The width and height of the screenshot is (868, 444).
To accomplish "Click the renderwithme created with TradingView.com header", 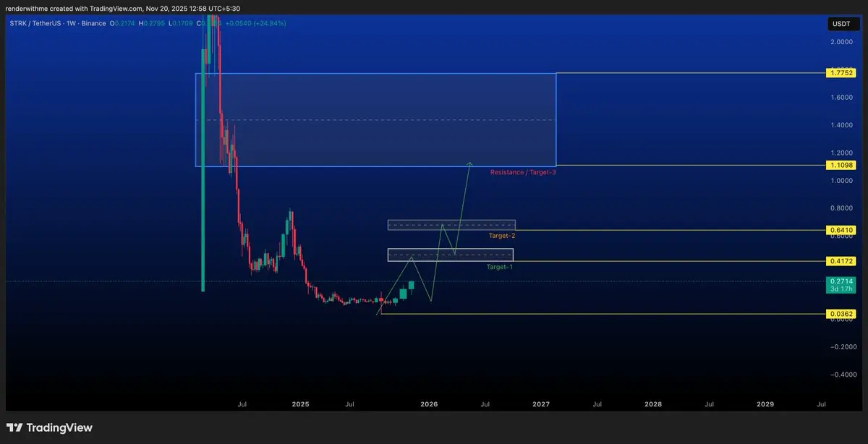I will pos(123,8).
